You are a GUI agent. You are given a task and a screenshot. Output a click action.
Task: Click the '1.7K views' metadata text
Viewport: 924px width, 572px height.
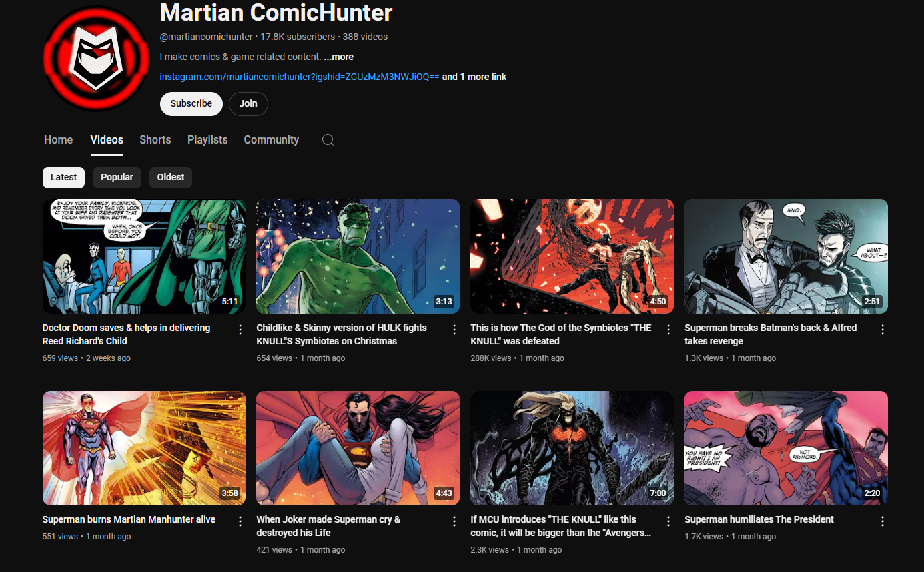pos(704,537)
